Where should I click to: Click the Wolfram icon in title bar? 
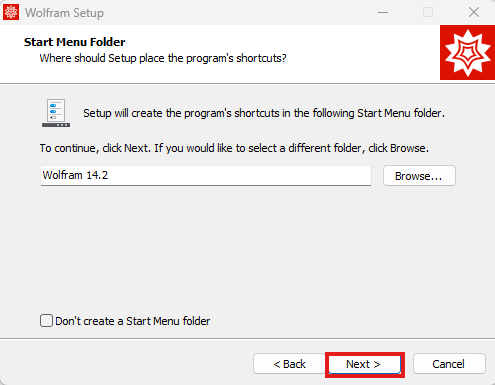click(11, 13)
